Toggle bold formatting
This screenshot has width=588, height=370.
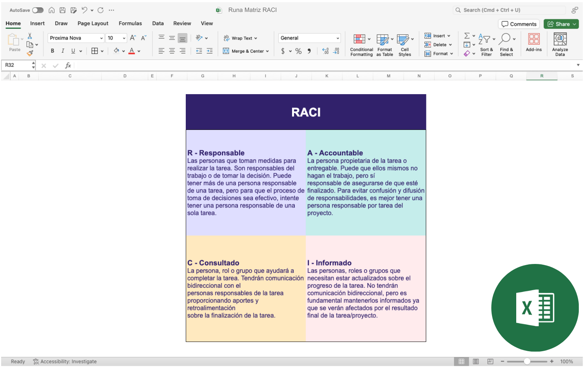52,50
